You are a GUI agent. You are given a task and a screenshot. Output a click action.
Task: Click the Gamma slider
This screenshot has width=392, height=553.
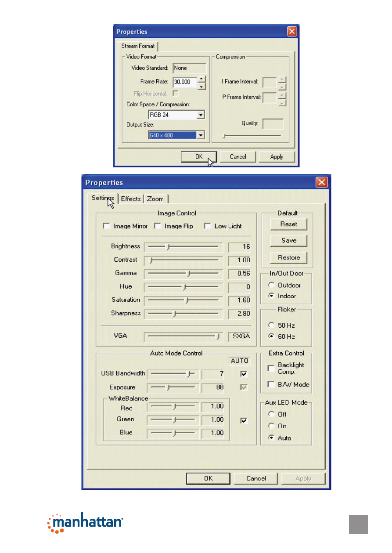[183, 273]
